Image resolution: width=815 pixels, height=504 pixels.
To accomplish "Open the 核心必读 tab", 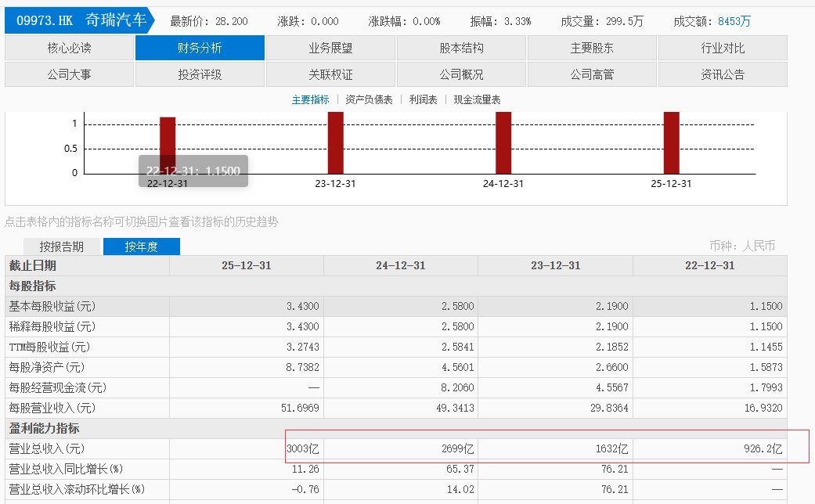I will [69, 48].
